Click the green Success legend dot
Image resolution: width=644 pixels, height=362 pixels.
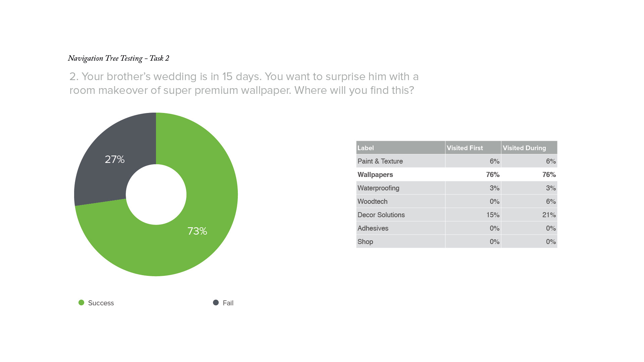[x=81, y=303]
